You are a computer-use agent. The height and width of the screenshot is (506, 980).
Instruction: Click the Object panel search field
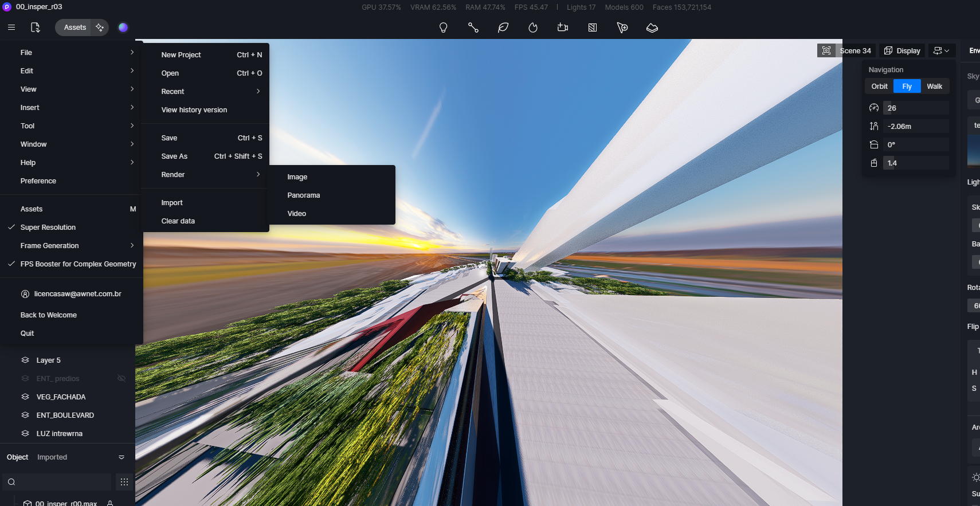click(x=57, y=482)
